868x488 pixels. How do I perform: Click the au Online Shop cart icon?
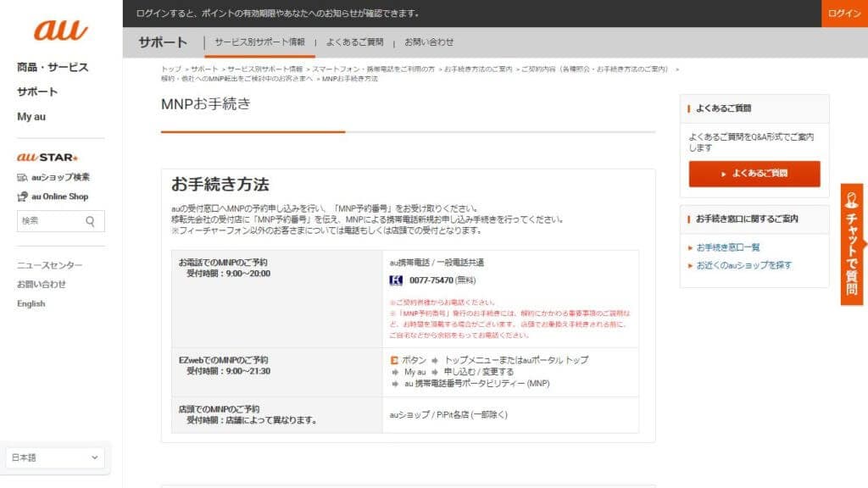click(22, 197)
